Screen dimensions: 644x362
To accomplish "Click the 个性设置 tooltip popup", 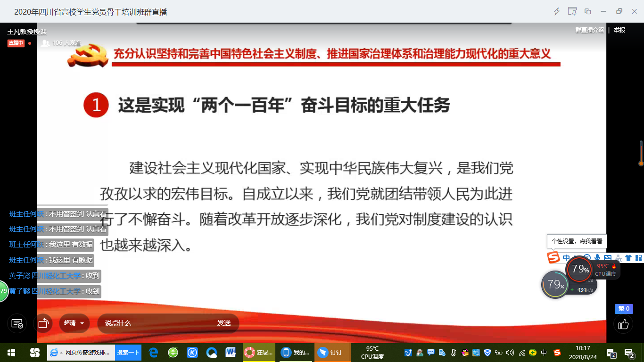I will [x=577, y=241].
